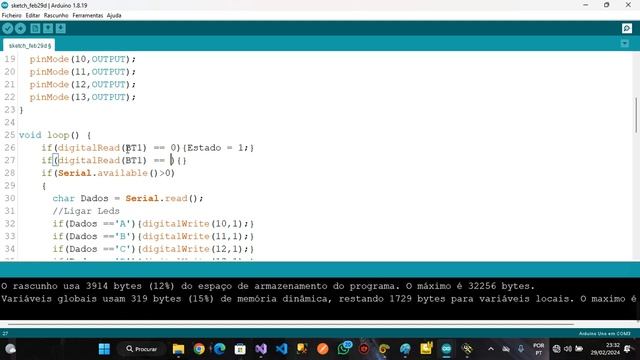Click char Dados declaration line
Viewport: 640px width, 360px height.
128,198
